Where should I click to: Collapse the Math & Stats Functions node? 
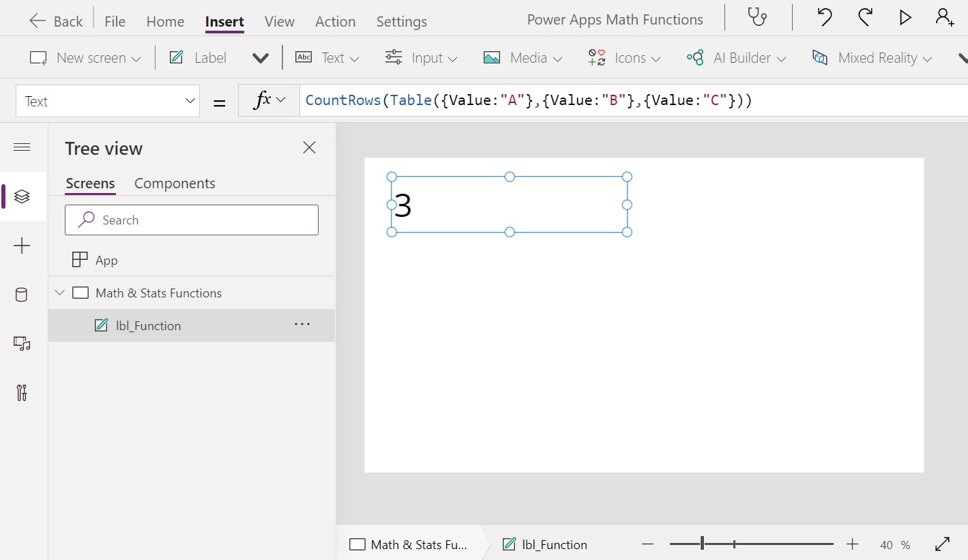[60, 293]
